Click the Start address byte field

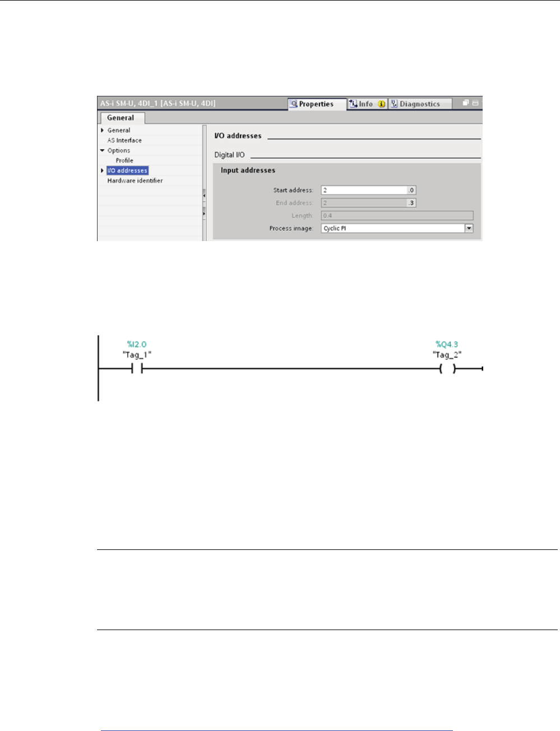tap(364, 190)
